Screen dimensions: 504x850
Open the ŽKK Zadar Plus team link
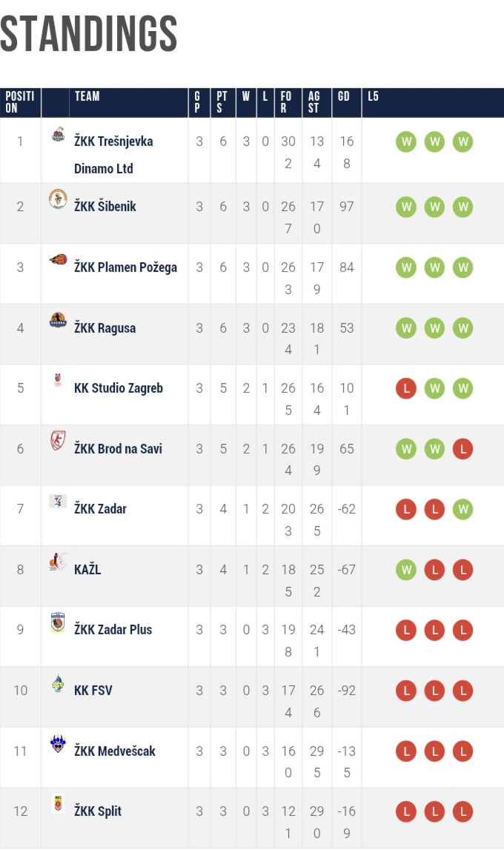pyautogui.click(x=113, y=629)
